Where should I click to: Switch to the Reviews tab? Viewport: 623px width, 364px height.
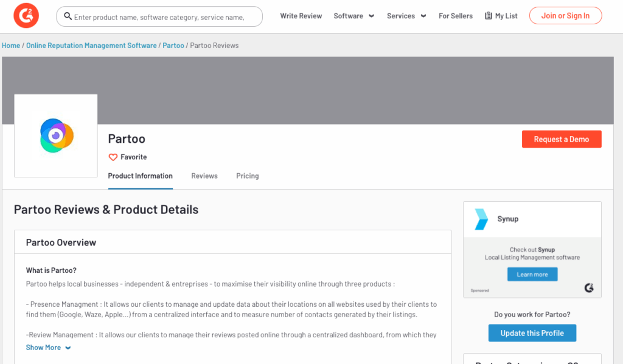[x=204, y=176]
